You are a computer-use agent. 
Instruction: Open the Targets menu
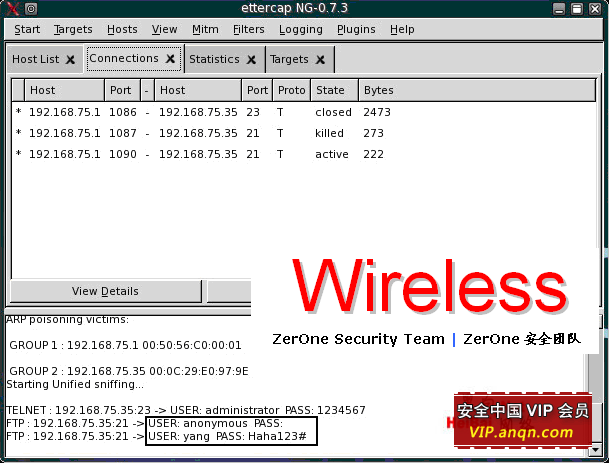(73, 30)
